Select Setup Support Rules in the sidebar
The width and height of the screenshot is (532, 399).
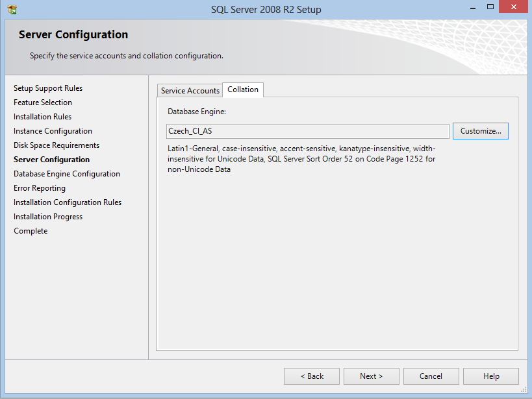click(48, 88)
